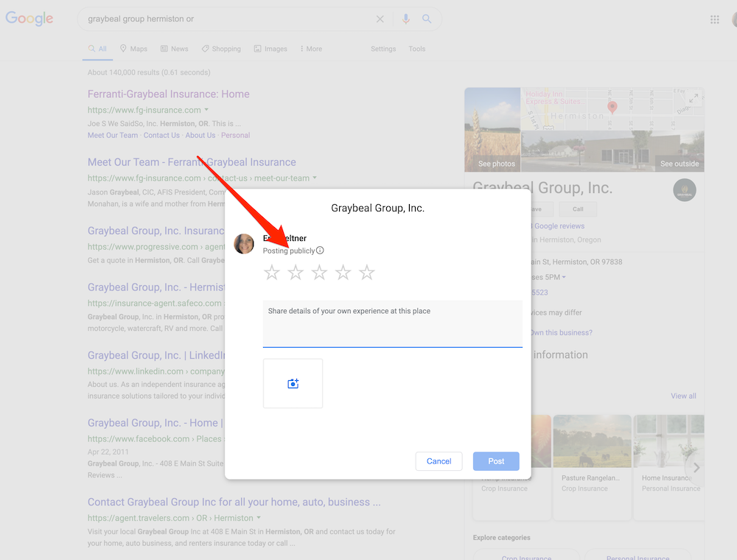Expand the business hours dropdown arrow
Screen dimensions: 737x560
[x=564, y=277]
